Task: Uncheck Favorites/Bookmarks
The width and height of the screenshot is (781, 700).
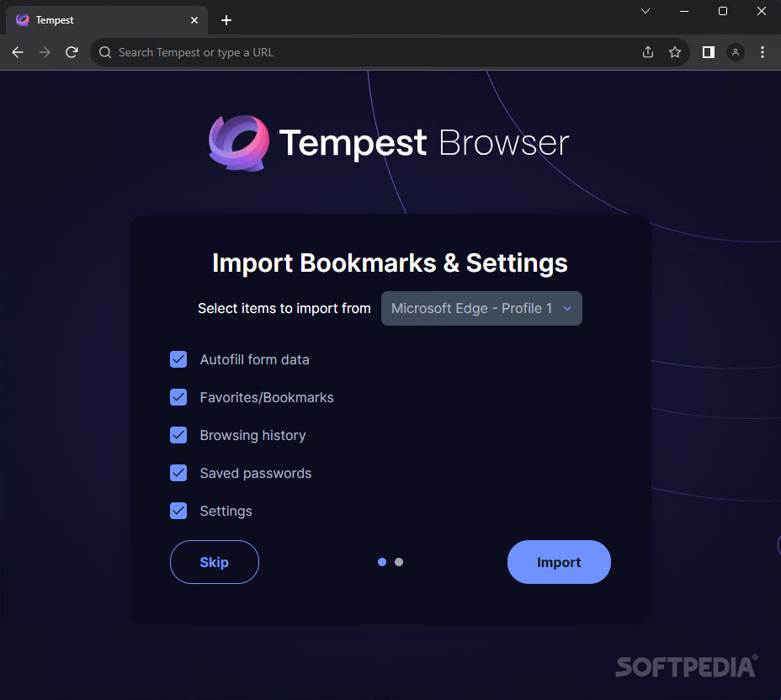Action: coord(178,397)
